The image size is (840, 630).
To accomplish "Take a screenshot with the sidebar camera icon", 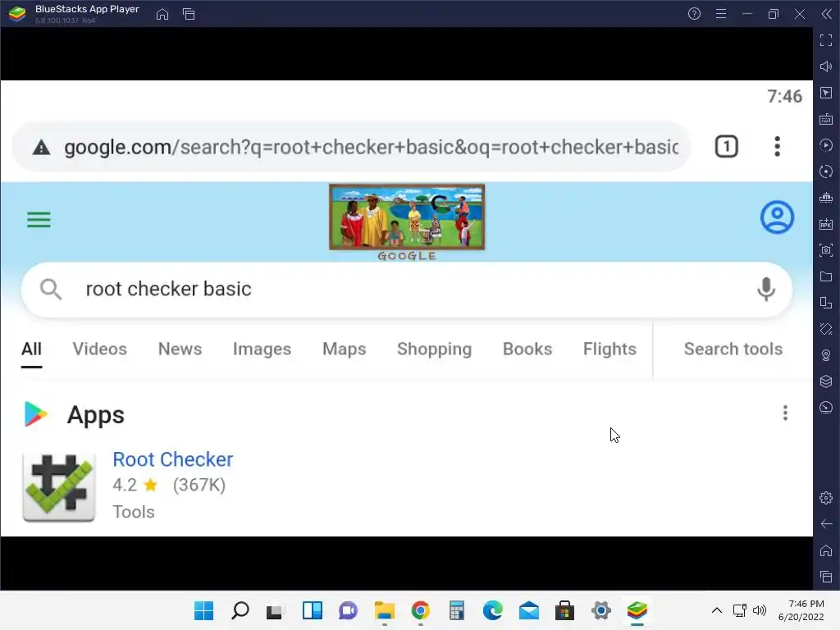I will tap(826, 250).
